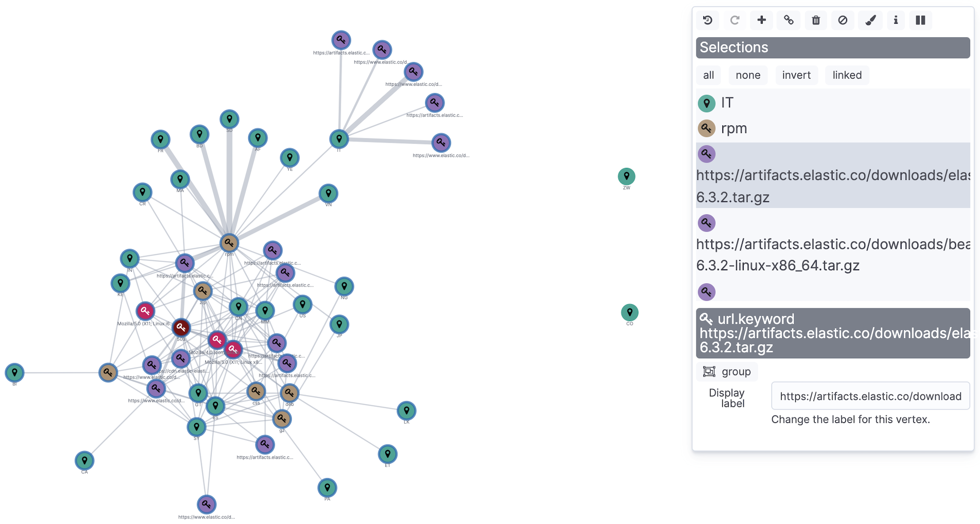Invert the current vertex selection

796,75
